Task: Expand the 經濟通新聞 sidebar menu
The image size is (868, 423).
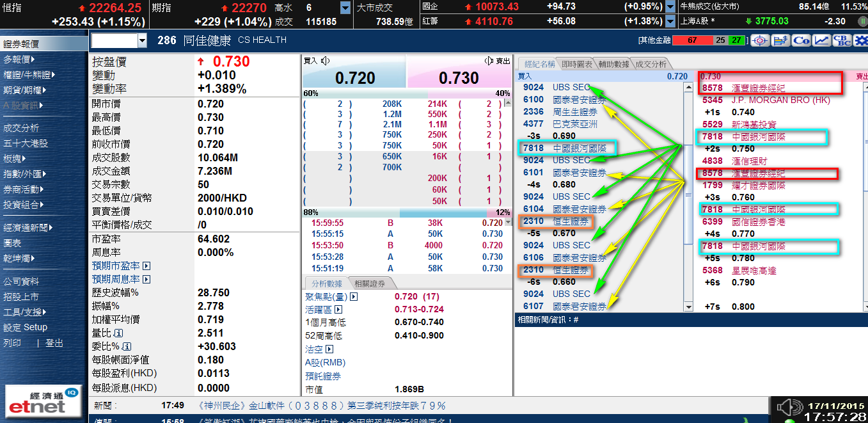Action: (28, 228)
